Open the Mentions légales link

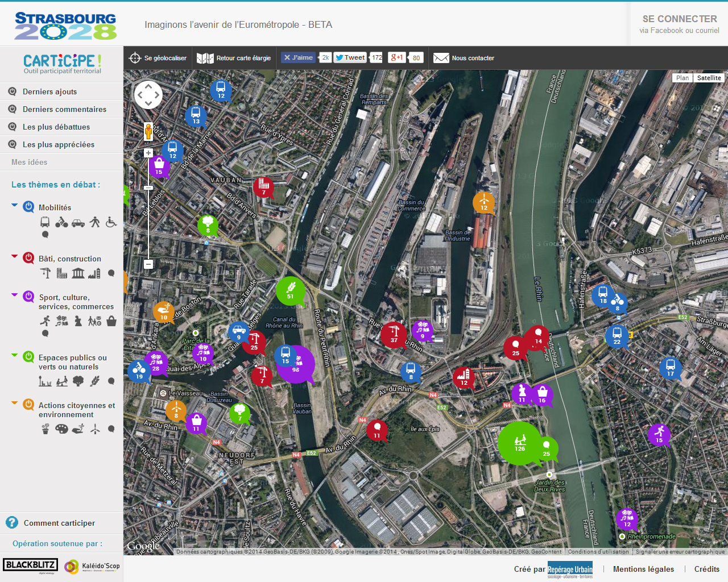643,569
